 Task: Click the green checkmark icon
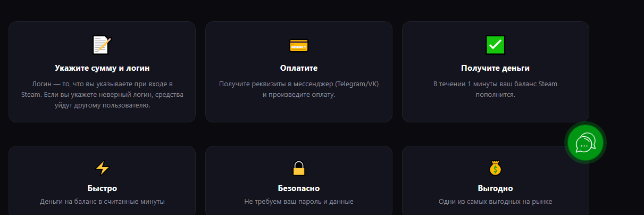(495, 45)
